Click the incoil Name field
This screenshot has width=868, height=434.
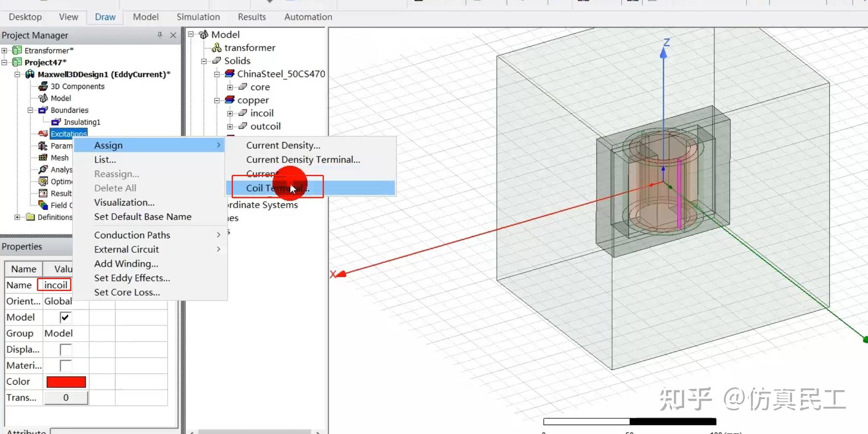(54, 285)
